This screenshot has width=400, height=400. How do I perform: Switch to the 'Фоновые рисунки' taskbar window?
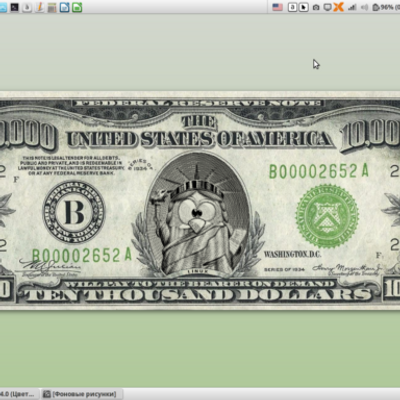(82, 394)
